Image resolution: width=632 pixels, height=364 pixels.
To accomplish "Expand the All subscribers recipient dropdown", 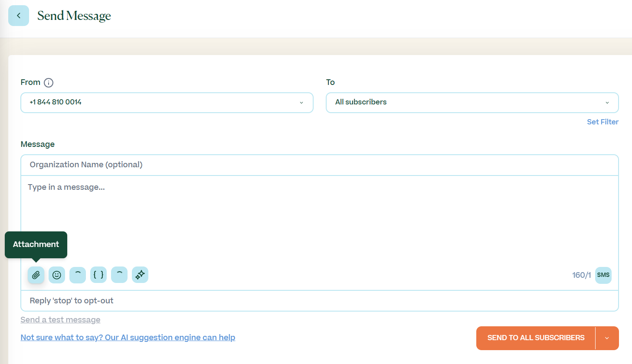I will [x=472, y=103].
